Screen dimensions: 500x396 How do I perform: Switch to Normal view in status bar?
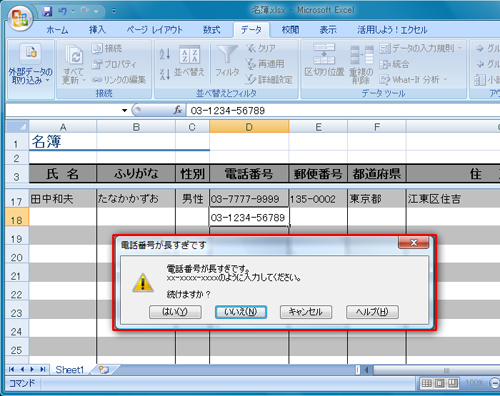tap(427, 383)
